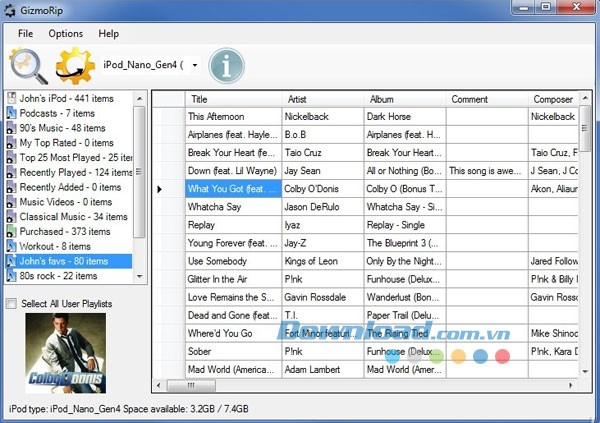This screenshot has width=600, height=423.
Task: Open the File menu
Action: (20, 33)
